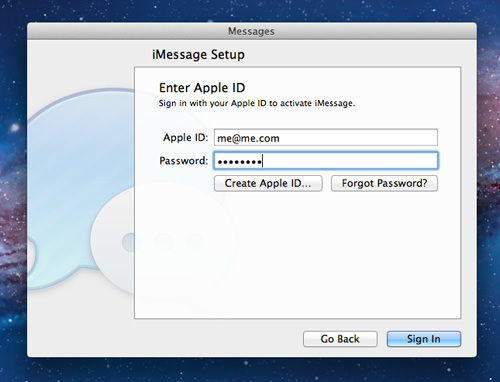The height and width of the screenshot is (382, 500).
Task: Click the Sign In button
Action: [x=424, y=339]
